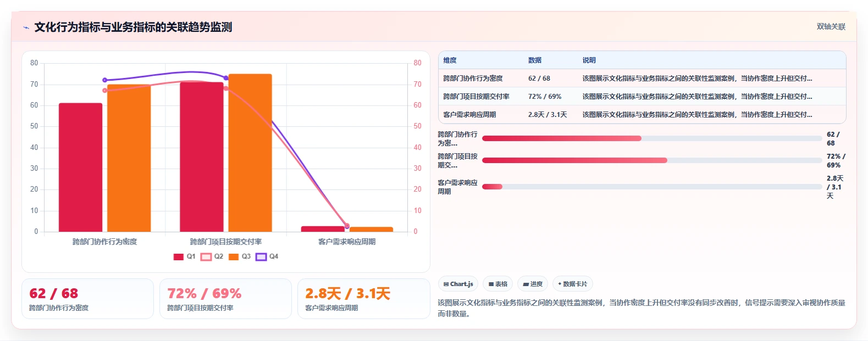The image size is (868, 341).
Task: Toggle the Q2 legend swatch
Action: coord(206,257)
